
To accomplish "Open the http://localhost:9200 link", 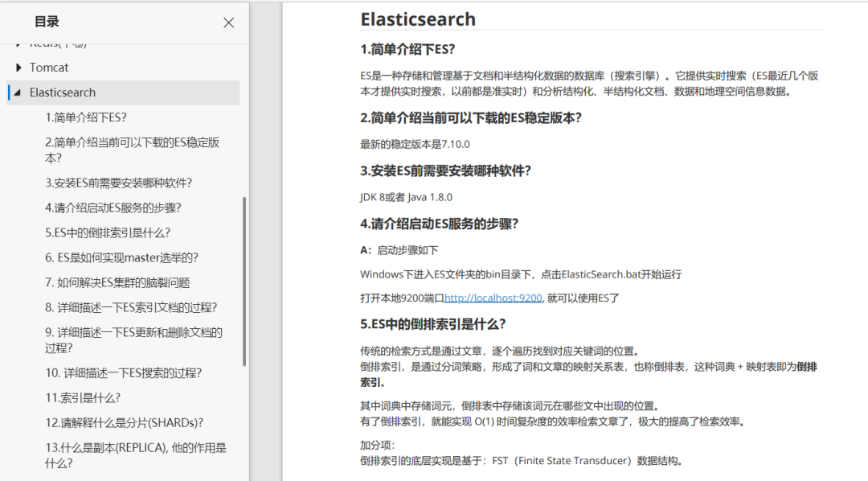I will pyautogui.click(x=493, y=298).
